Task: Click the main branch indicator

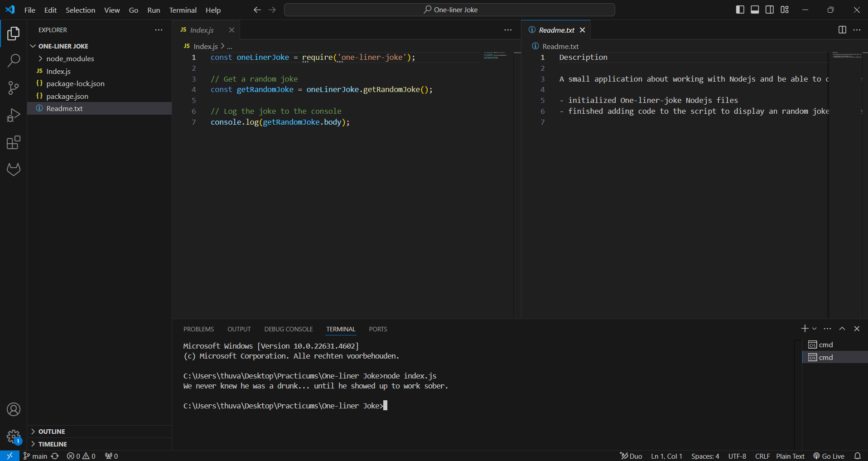Action: coord(36,456)
